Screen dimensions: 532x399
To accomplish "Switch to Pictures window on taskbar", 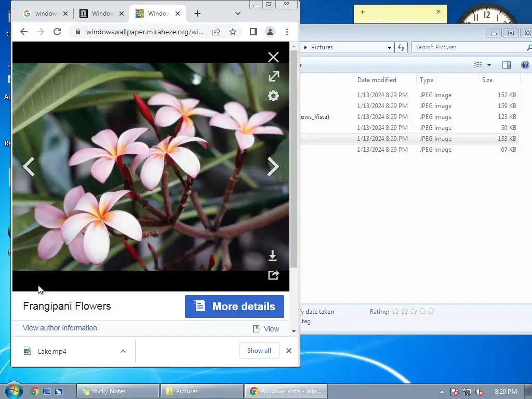I will [202, 391].
